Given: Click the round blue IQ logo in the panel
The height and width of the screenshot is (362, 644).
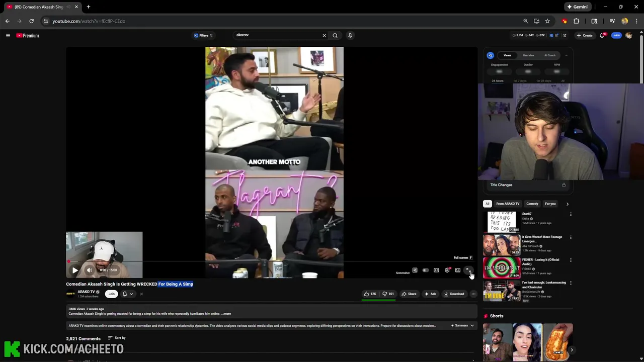Looking at the screenshot, I should click(x=490, y=55).
